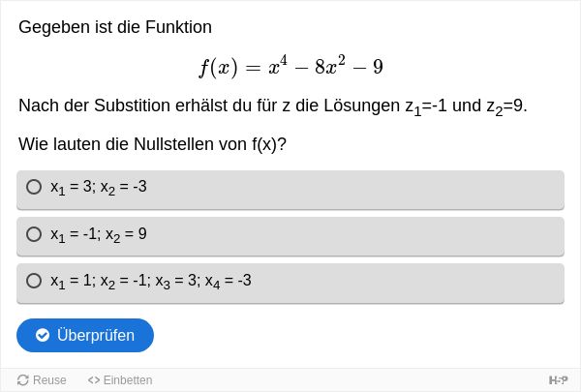Open the H5P logo in the footer
This screenshot has height=392, width=581.
(x=558, y=380)
